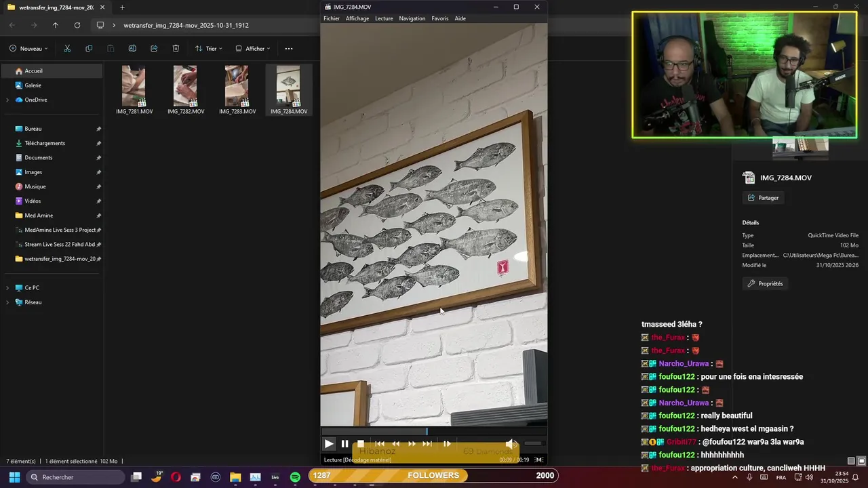Open the Aide menu in the player
The image size is (868, 488).
click(x=460, y=18)
